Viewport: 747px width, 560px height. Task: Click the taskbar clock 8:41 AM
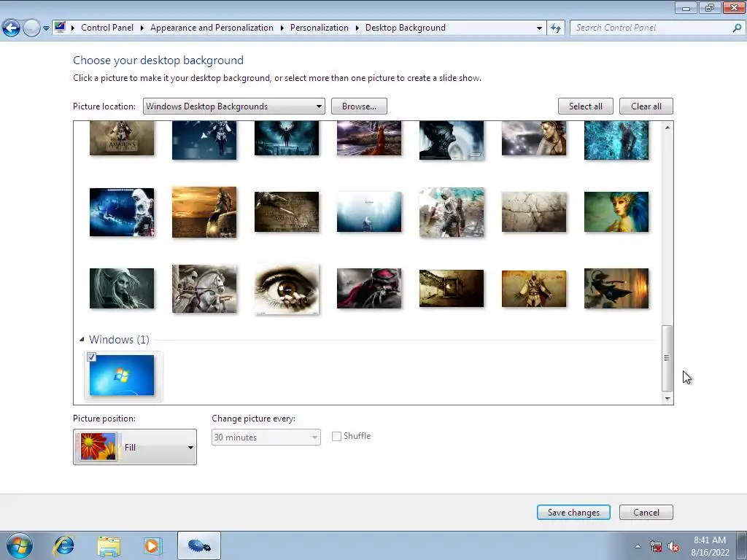pos(710,540)
